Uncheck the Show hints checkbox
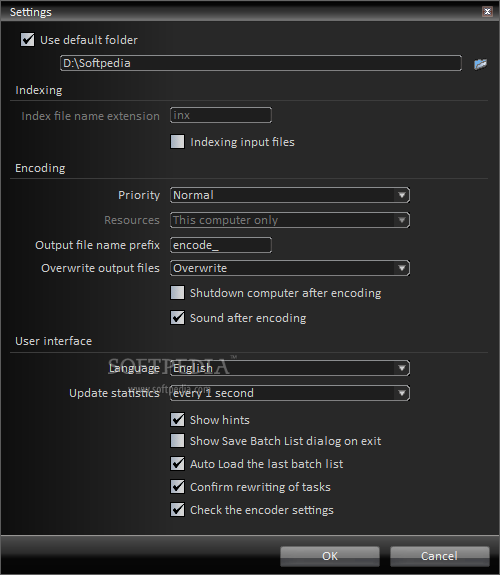The height and width of the screenshot is (575, 500). pos(178,420)
